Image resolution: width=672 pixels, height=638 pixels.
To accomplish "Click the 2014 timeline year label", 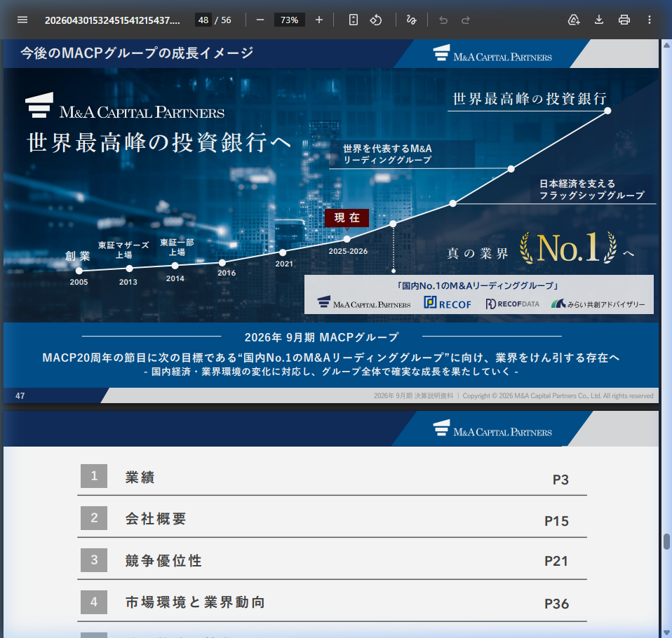I will (175, 278).
